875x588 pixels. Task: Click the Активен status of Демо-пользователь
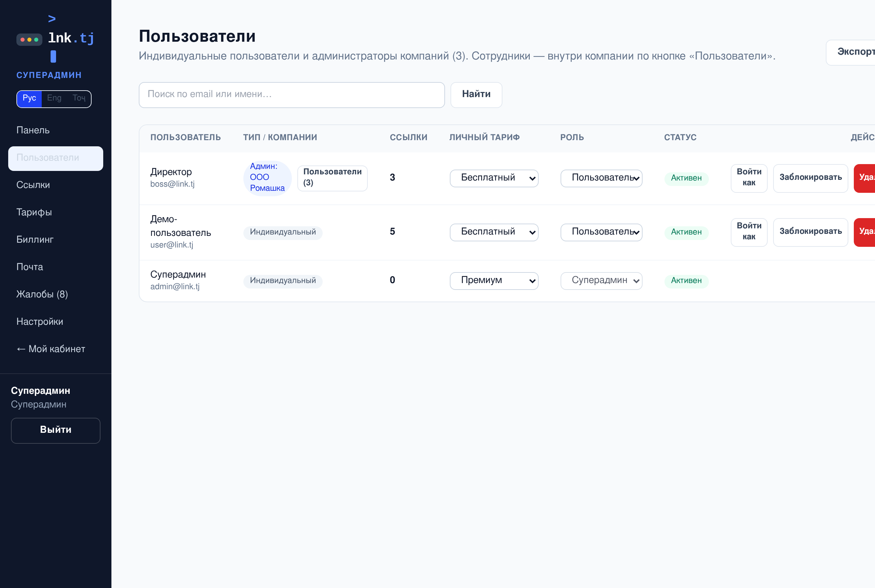(686, 232)
